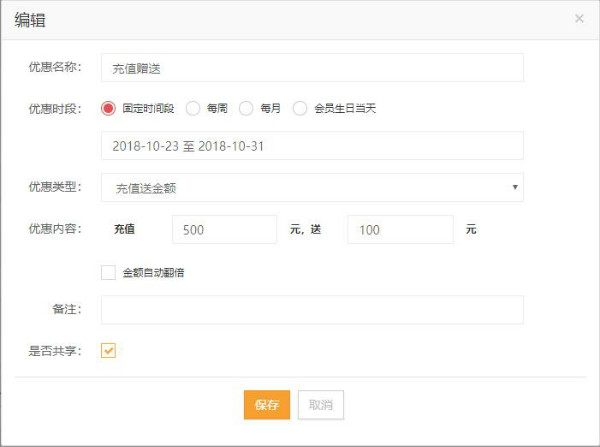The width and height of the screenshot is (600, 447).
Task: Close the 编辑 dialog with the X
Action: [x=579, y=18]
